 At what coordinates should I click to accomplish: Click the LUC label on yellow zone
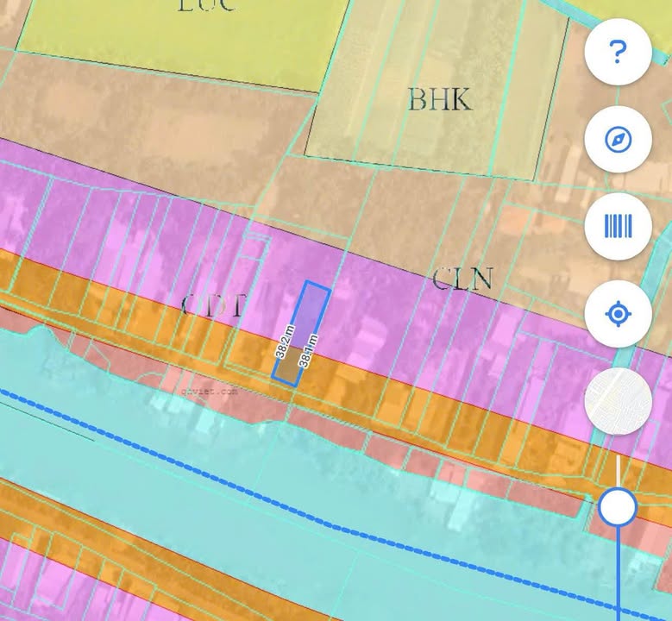207,7
